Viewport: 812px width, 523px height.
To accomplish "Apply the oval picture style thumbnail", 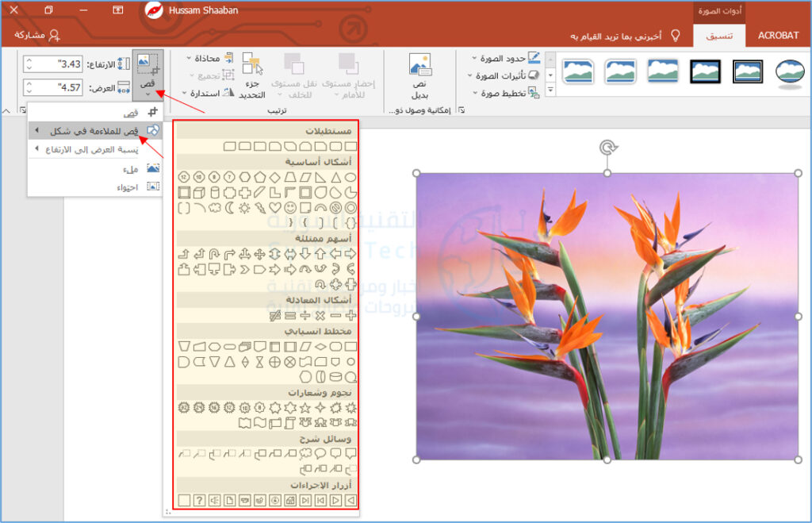I will click(x=790, y=72).
